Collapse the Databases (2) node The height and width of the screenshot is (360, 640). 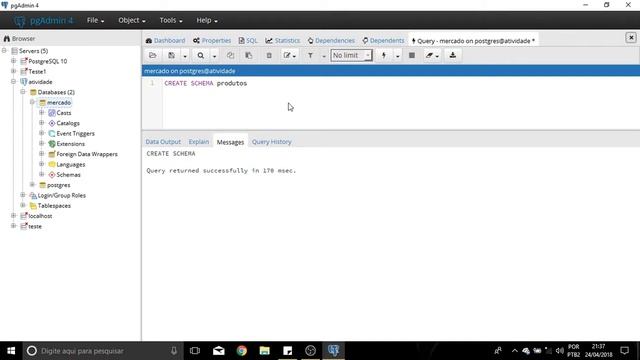click(x=23, y=92)
